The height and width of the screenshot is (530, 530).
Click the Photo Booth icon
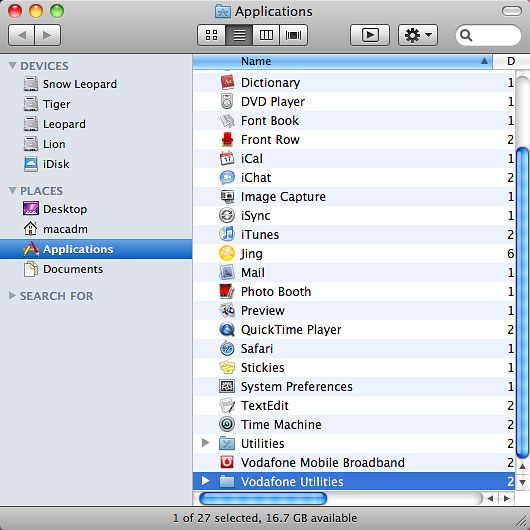[x=227, y=291]
